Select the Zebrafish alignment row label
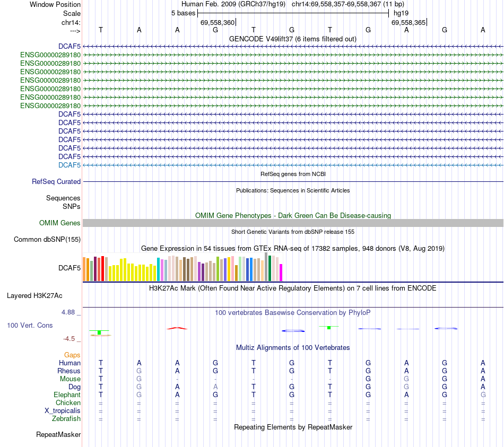Screen dimensions: 504x447 click(66, 419)
